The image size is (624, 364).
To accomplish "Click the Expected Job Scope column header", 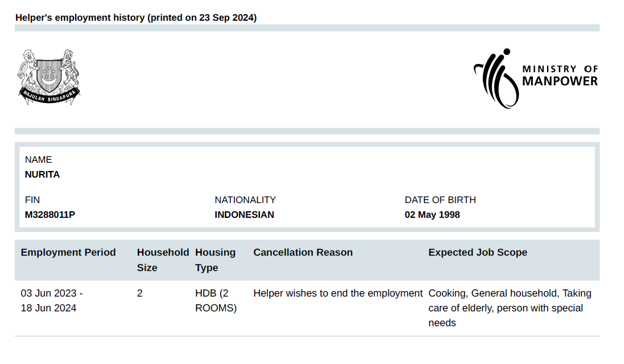I will click(x=477, y=253).
